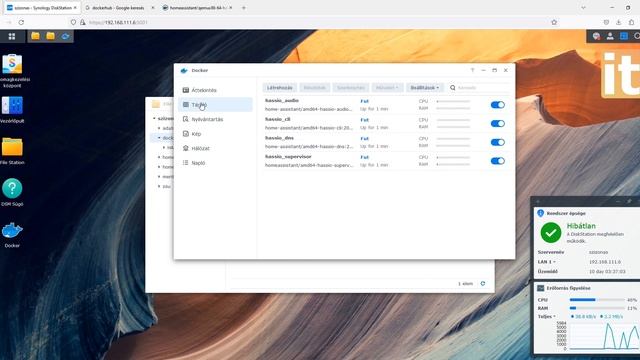The height and width of the screenshot is (360, 640).
Task: Click the green healthy status checkmark
Action: (x=551, y=233)
